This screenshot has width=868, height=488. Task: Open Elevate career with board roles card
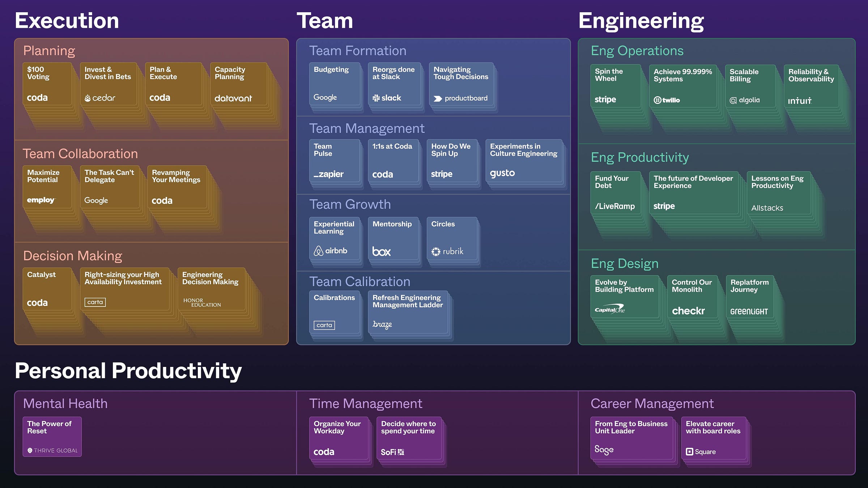(x=714, y=438)
